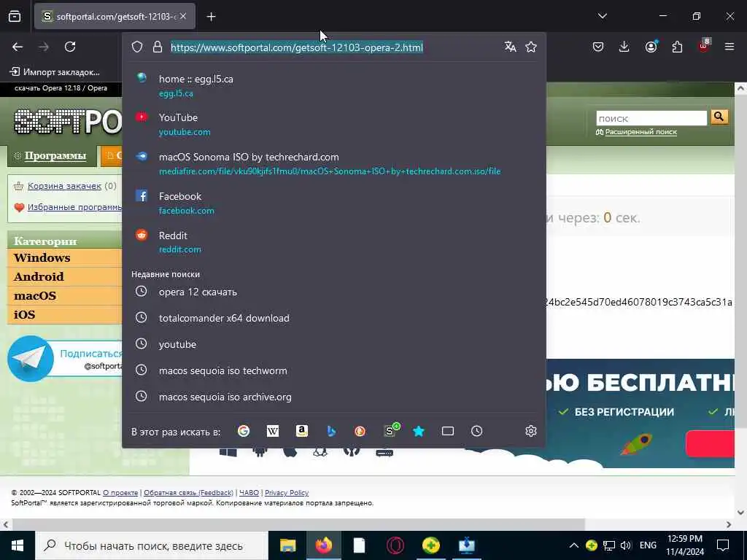Add Softportal search engine icon
Screen dimensions: 747x560
click(390, 430)
